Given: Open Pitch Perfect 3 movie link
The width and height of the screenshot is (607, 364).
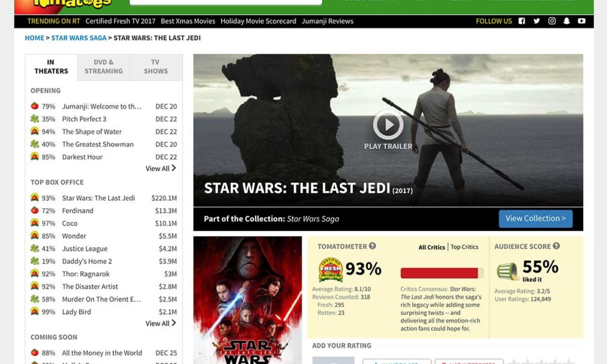Looking at the screenshot, I should click(84, 119).
